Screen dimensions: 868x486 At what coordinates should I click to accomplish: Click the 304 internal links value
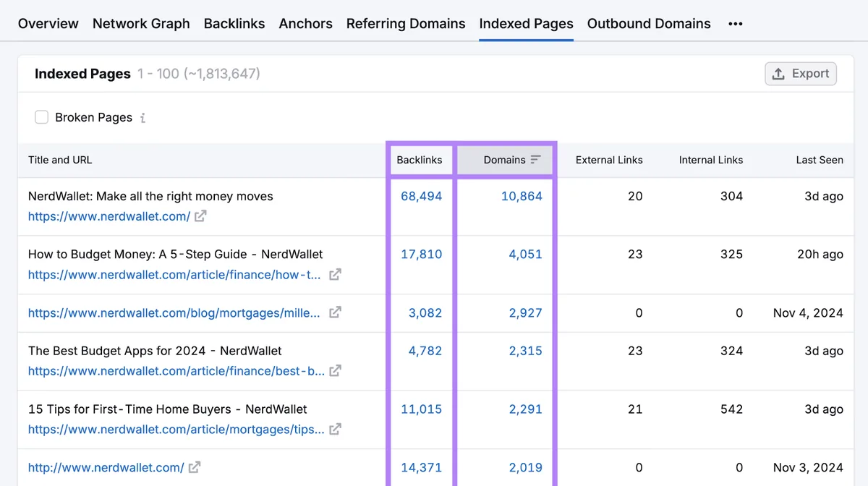point(731,196)
